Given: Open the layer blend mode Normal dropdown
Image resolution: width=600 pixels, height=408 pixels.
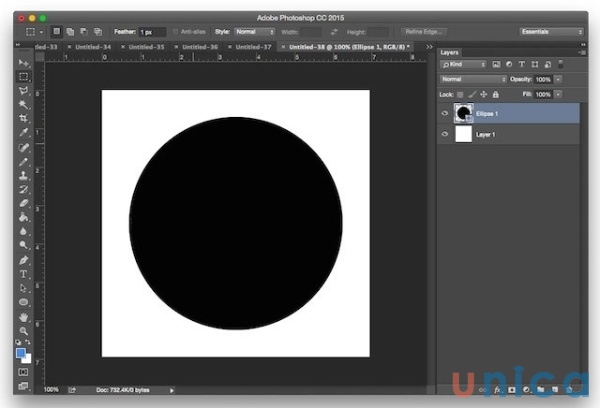Looking at the screenshot, I should point(473,79).
